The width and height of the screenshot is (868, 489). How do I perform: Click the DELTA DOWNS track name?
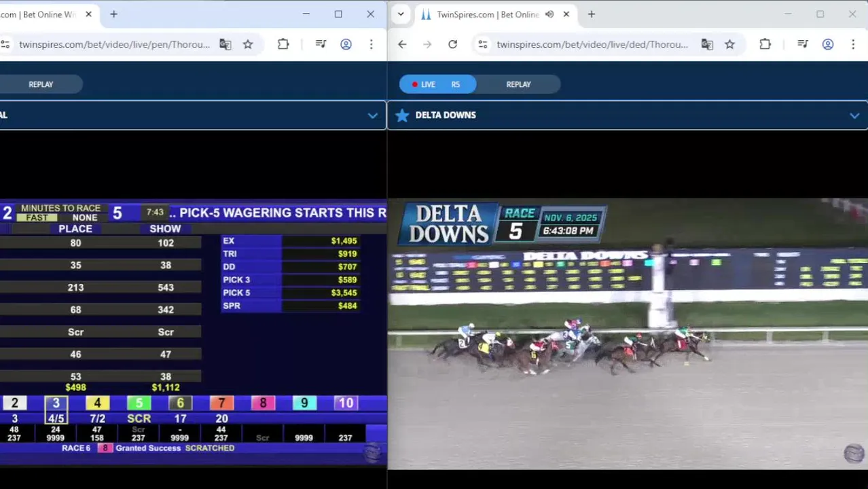tap(446, 115)
